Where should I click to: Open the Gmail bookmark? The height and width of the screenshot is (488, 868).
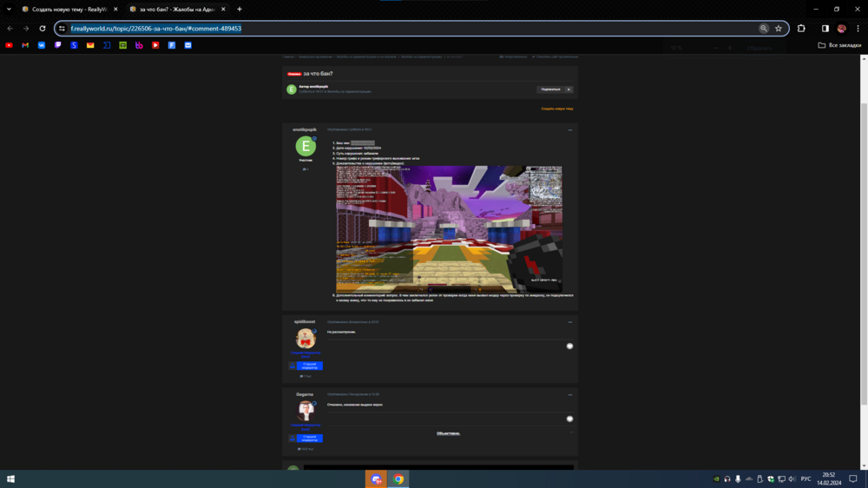pos(25,45)
